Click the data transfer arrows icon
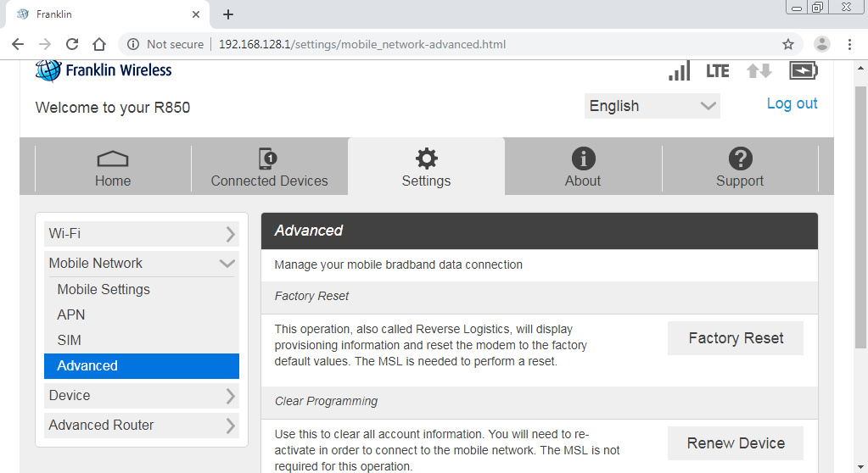This screenshot has height=473, width=868. [x=759, y=71]
